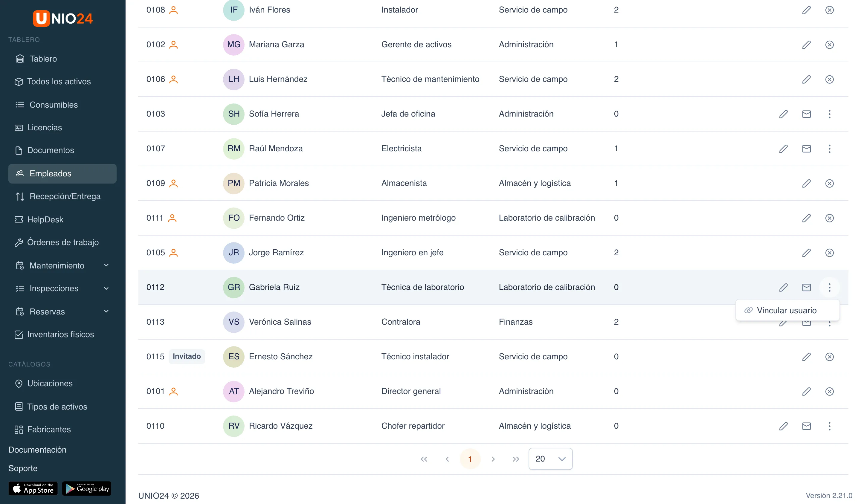Open the three-dot menu for Sofía Herrera
861x504 pixels.
pyautogui.click(x=829, y=114)
